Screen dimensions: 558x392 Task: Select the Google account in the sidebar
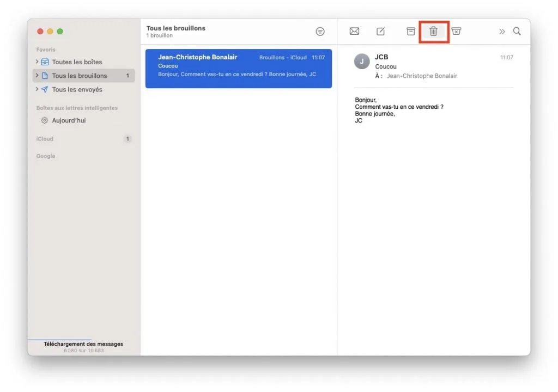(46, 156)
